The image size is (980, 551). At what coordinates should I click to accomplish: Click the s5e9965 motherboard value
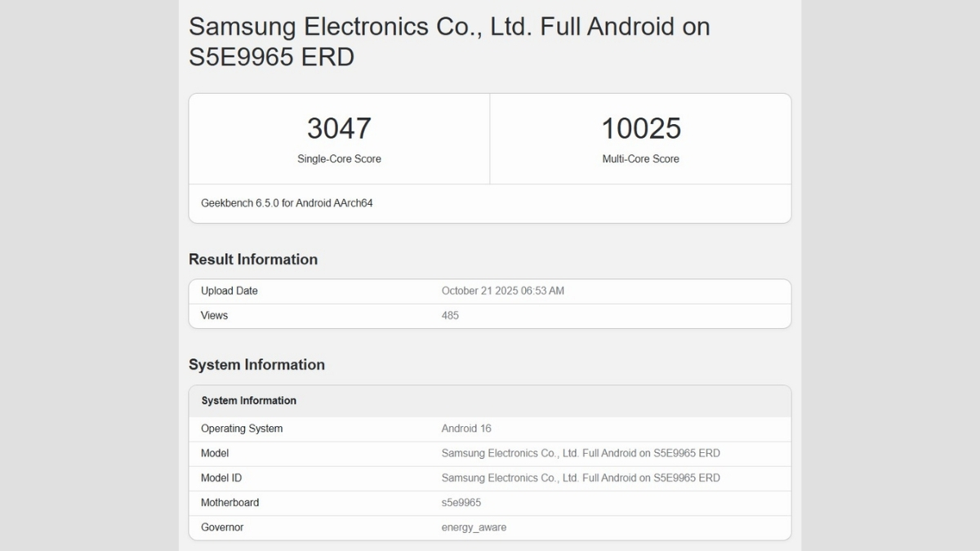point(461,502)
